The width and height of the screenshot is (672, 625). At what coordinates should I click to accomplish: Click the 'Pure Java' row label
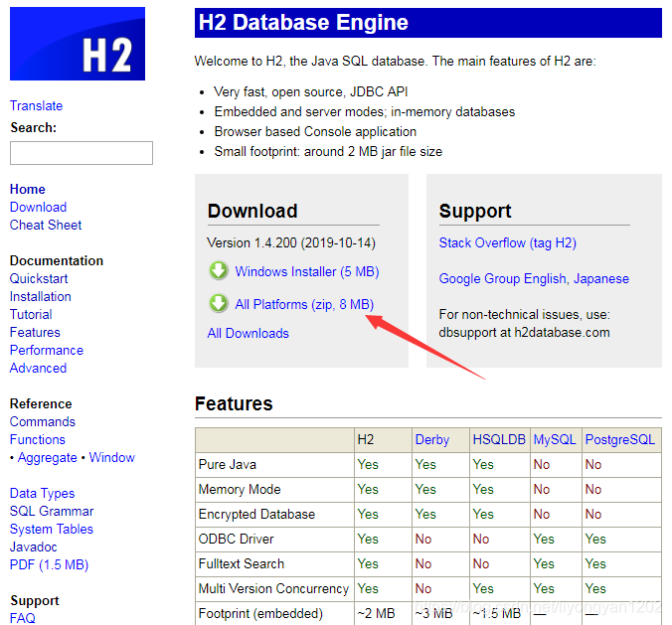tap(227, 464)
